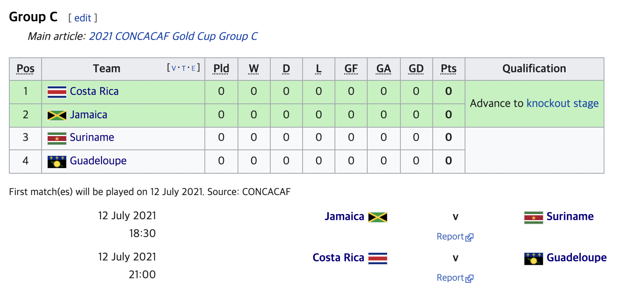
Task: Click bold Jamaica link in match list
Action: coord(344,216)
